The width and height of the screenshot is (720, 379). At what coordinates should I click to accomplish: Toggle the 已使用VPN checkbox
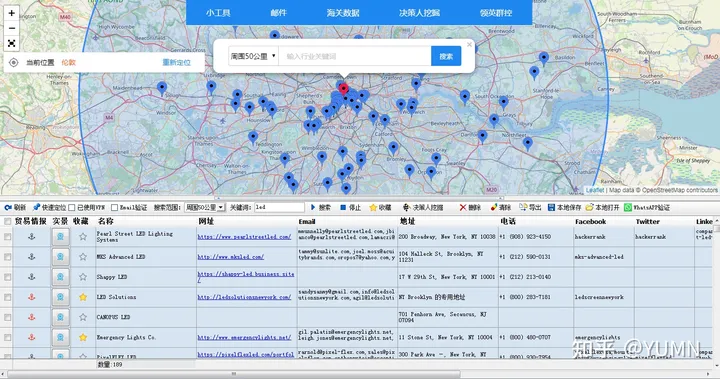(72, 208)
